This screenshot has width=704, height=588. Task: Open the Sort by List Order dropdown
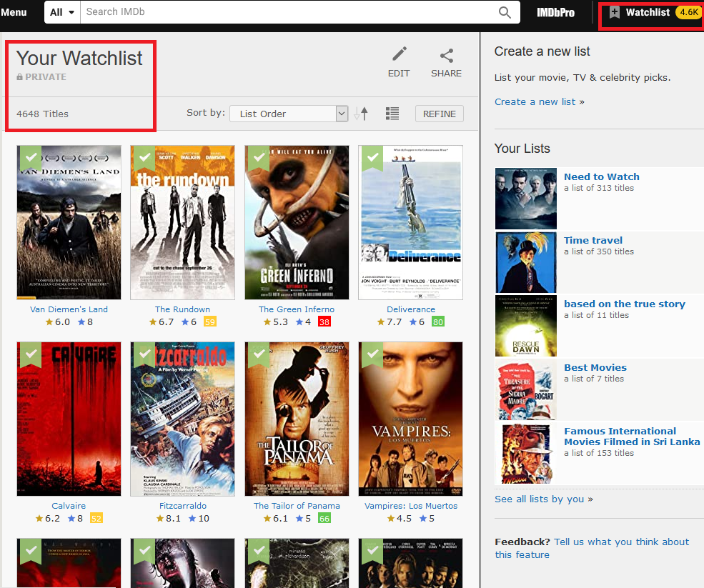coord(289,114)
